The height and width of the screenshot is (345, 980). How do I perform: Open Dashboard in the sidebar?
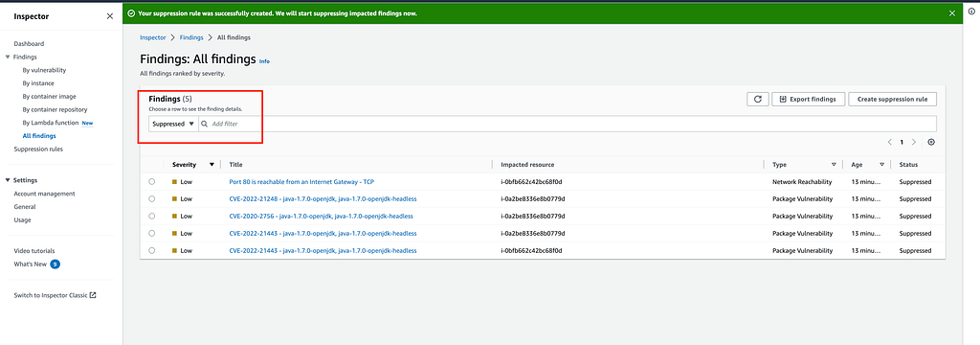pyautogui.click(x=29, y=44)
